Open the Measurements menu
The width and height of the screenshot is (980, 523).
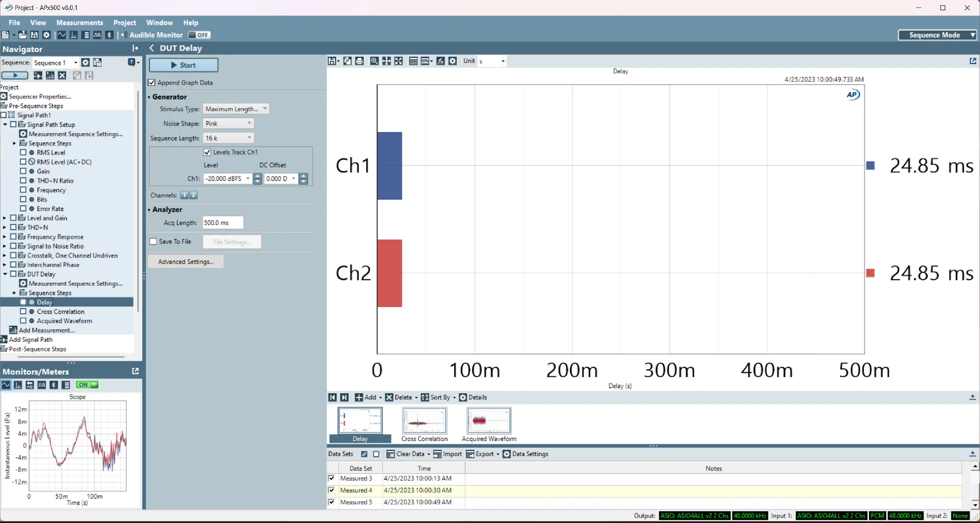(79, 22)
